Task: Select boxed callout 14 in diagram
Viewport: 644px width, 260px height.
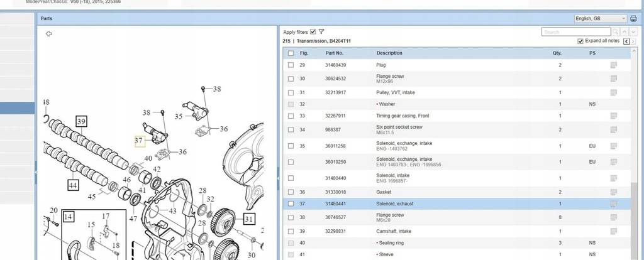Action: point(68,217)
